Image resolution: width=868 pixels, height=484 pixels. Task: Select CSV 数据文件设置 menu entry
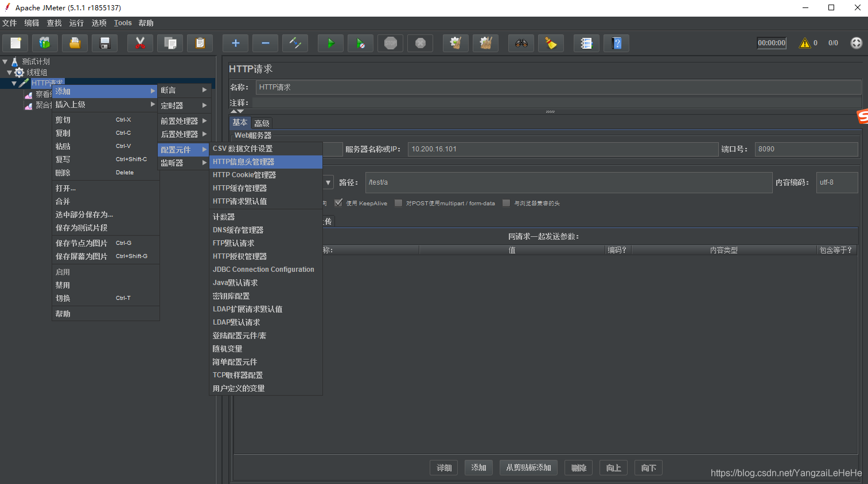click(266, 149)
